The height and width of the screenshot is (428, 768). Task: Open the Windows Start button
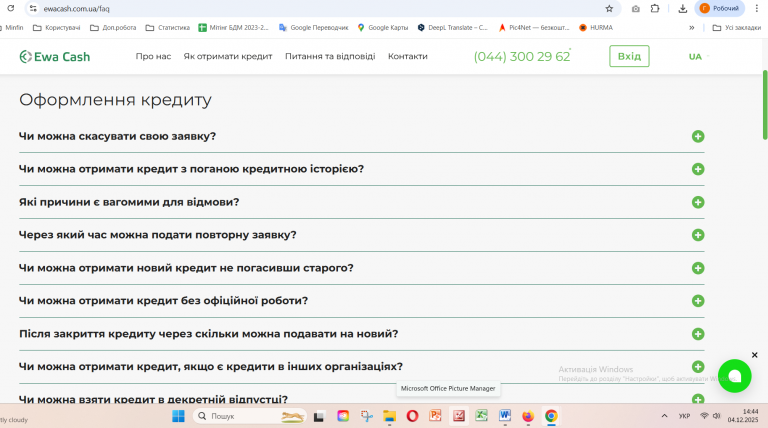178,416
